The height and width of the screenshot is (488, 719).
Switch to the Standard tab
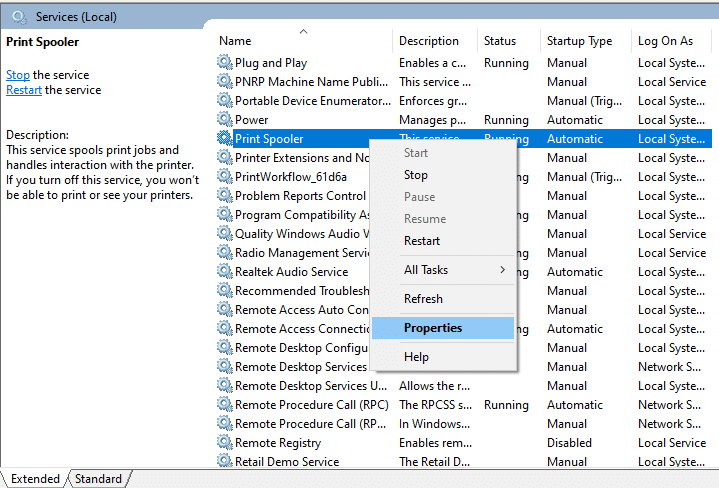tap(98, 479)
